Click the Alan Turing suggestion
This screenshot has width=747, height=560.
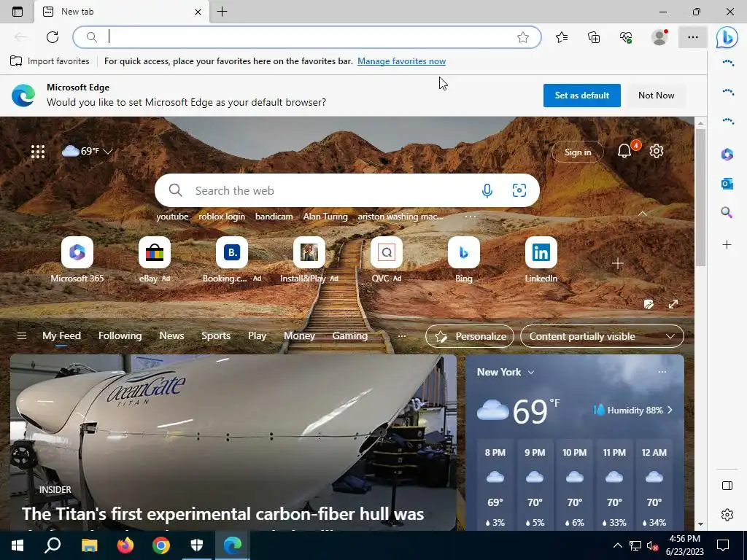point(325,216)
